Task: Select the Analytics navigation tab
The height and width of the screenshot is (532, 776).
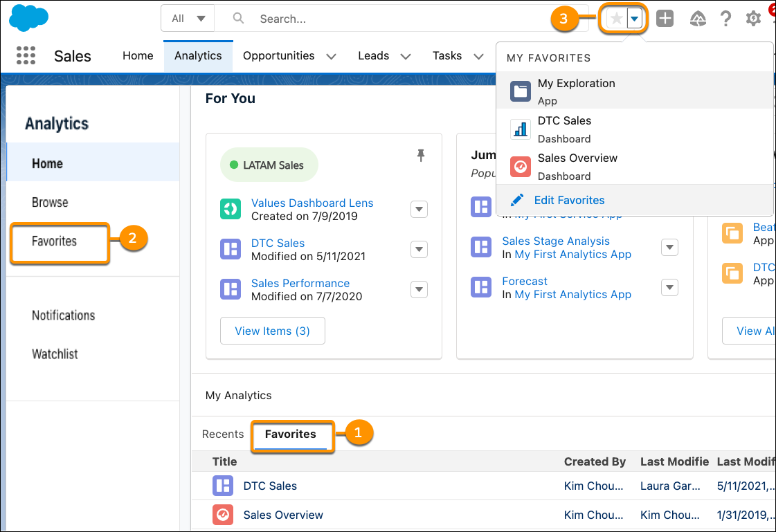Action: pos(198,56)
